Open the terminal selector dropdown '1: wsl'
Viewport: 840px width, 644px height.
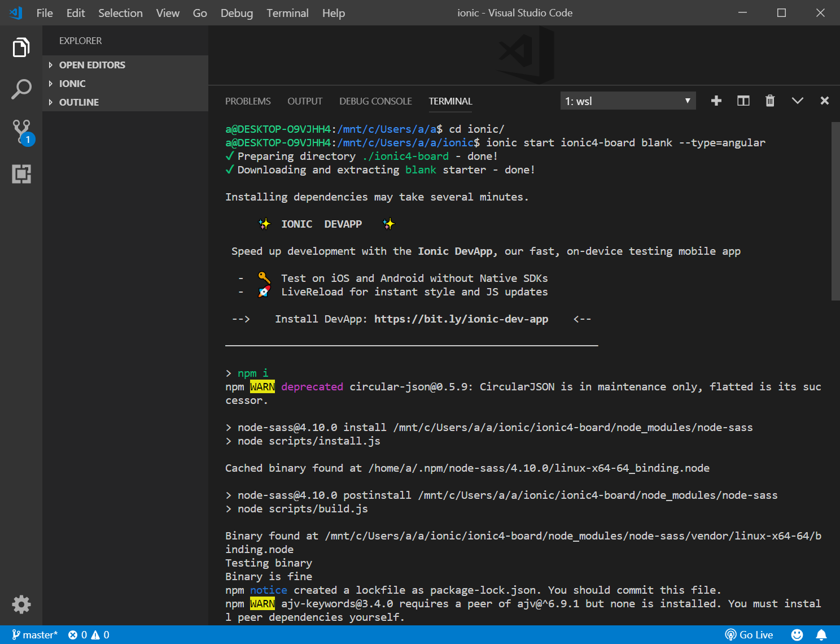[627, 101]
